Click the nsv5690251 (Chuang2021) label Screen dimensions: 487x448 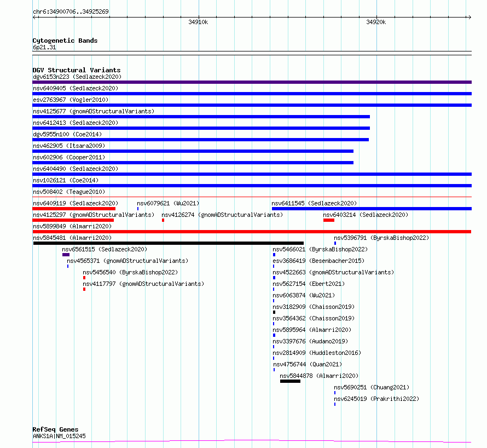tap(372, 387)
